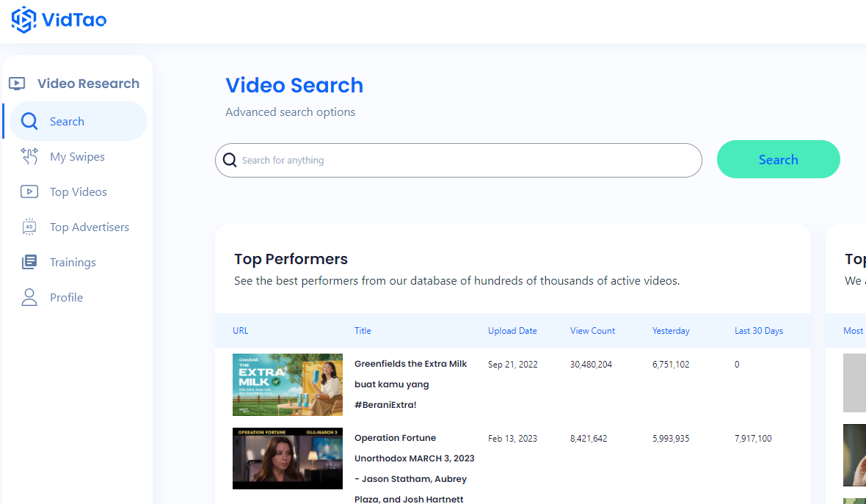The height and width of the screenshot is (504, 866).
Task: Click upload date 'Sep 21, 2022'
Action: point(512,365)
